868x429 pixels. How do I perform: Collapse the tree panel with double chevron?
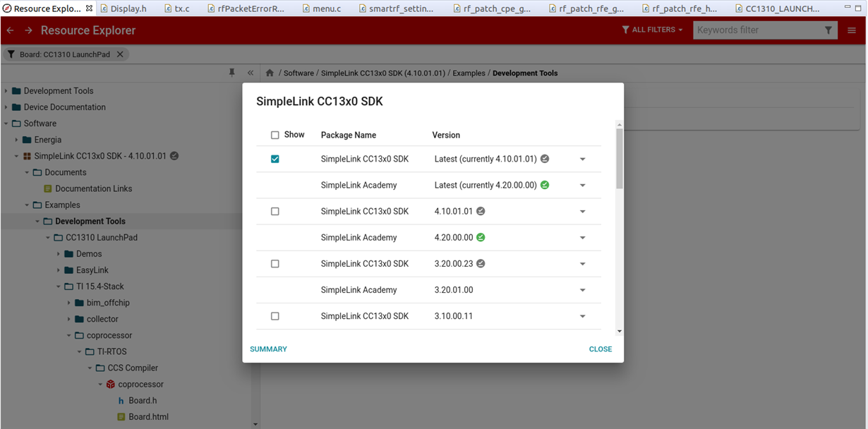251,73
